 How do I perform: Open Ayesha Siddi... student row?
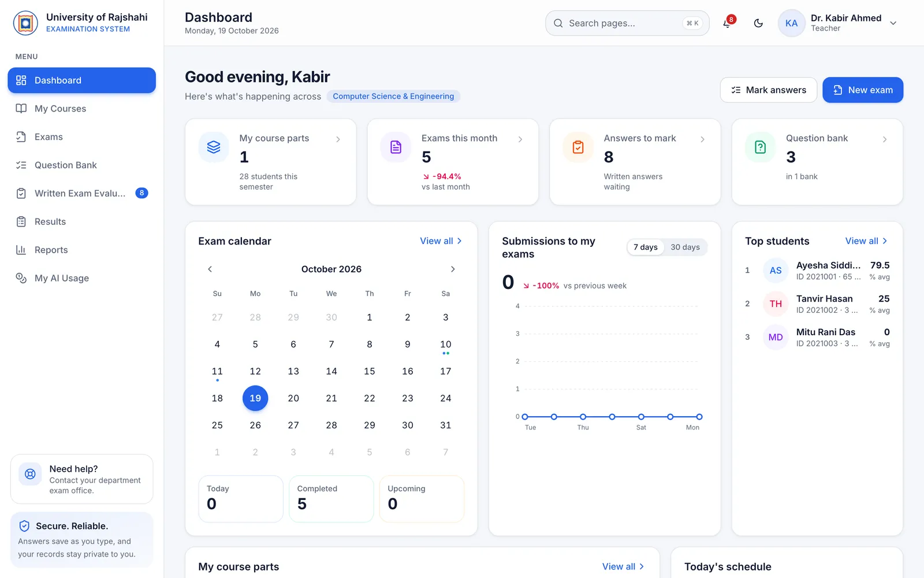click(817, 271)
